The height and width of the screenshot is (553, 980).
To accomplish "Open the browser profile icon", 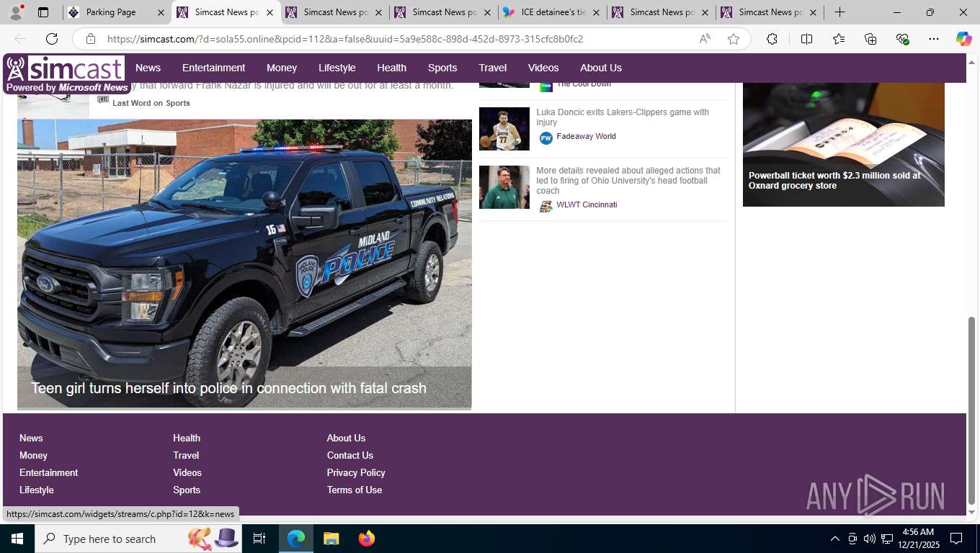I will point(16,12).
